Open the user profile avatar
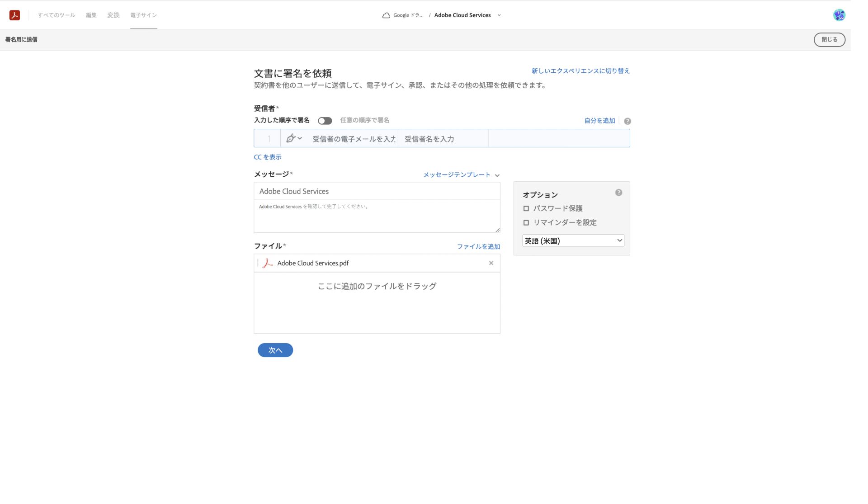Viewport: 868px width, 504px height. [x=839, y=15]
